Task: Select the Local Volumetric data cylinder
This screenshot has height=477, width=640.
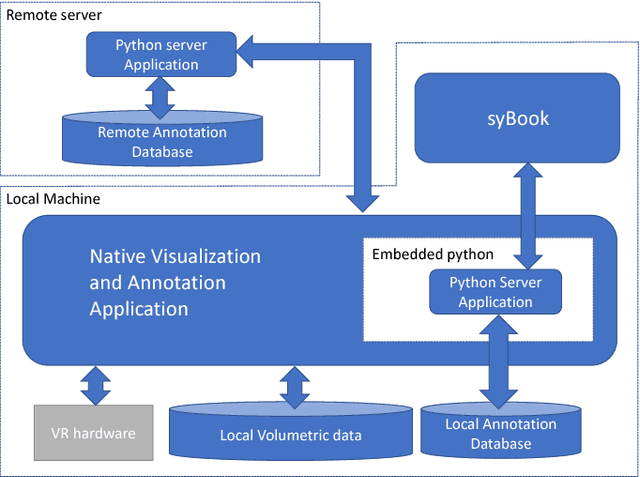Action: click(290, 435)
